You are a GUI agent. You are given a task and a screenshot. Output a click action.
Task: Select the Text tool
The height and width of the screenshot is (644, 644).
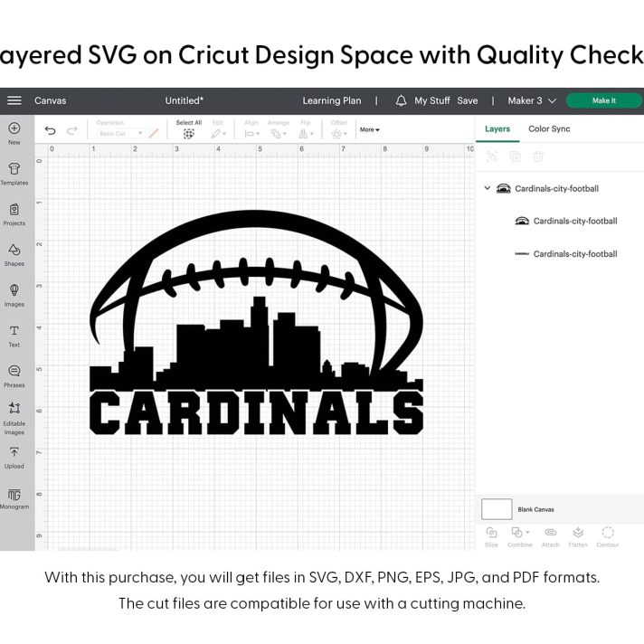(x=14, y=336)
